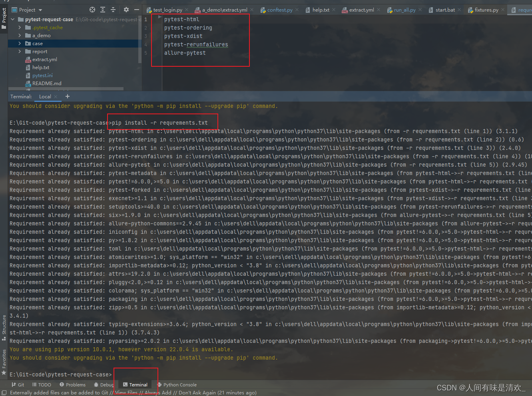Click the Collapse All icon in Project panel
This screenshot has height=396, width=532.
click(113, 10)
